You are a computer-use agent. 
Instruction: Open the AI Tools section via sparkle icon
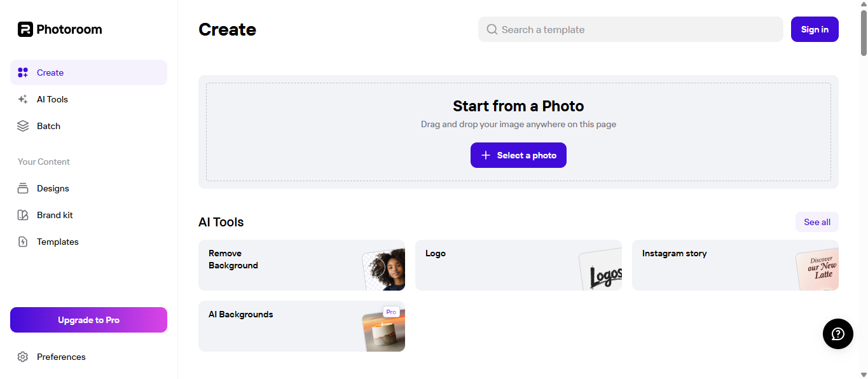(x=22, y=99)
